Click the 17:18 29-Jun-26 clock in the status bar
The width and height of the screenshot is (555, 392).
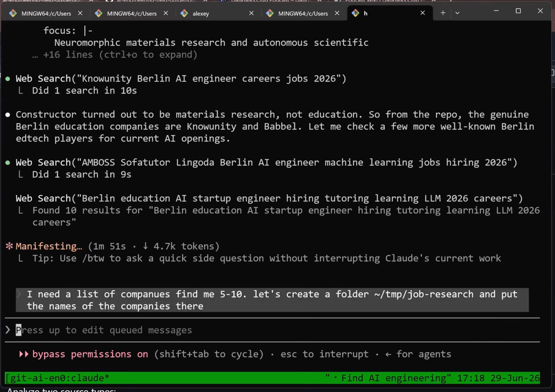pyautogui.click(x=498, y=378)
